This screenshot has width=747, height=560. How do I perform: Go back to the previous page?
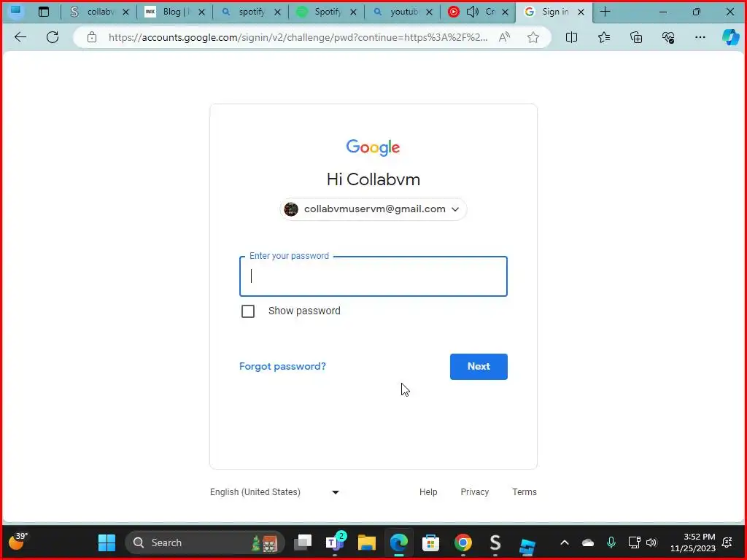tap(20, 37)
